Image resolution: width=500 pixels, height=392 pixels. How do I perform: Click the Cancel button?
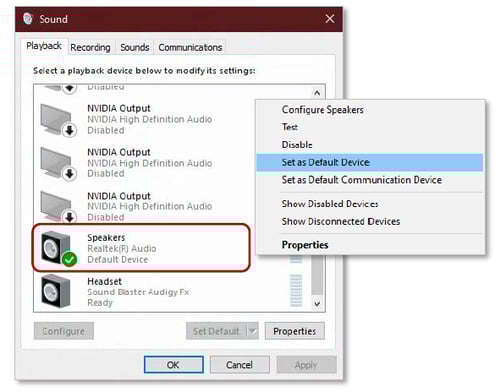point(240,365)
